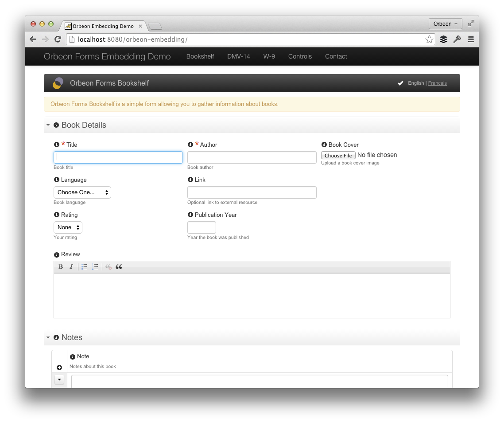Show help info for Note field

pyautogui.click(x=73, y=356)
